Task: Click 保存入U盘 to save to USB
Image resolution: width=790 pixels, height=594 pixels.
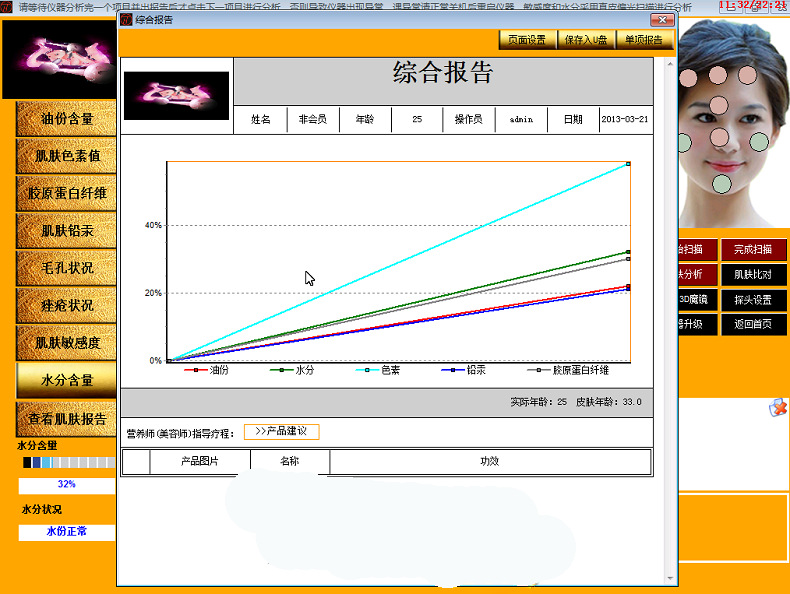Action: pos(586,40)
